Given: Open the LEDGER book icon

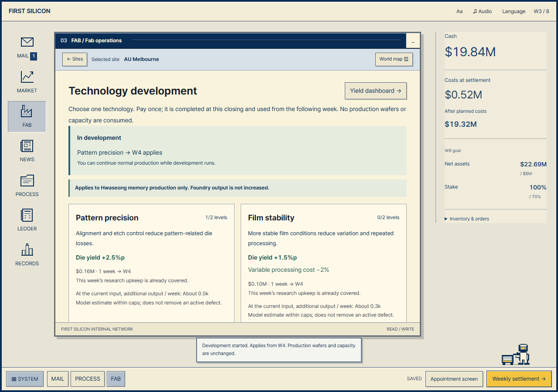Looking at the screenshot, I should click(x=27, y=215).
